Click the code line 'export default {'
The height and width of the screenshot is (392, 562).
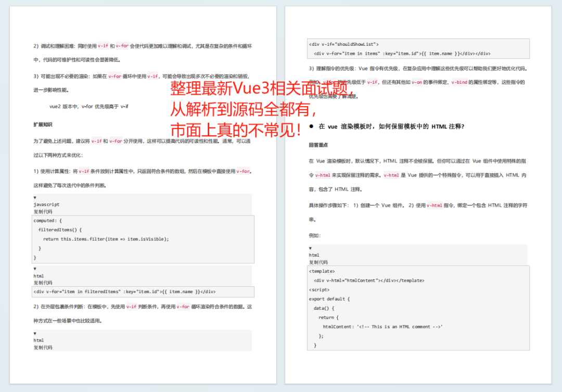329,299
